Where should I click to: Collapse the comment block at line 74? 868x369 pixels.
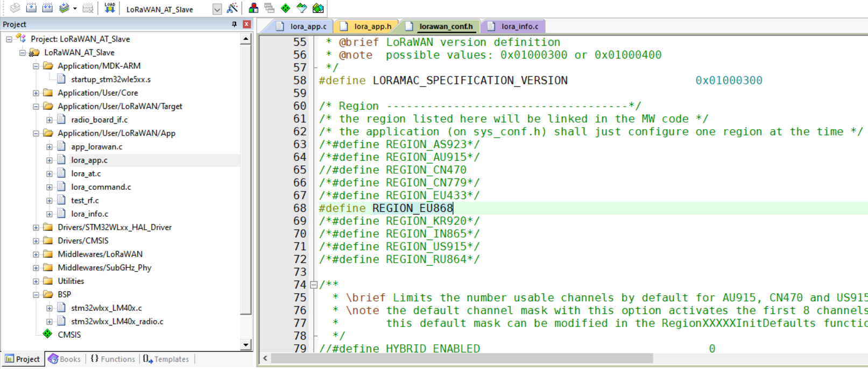[x=314, y=285]
